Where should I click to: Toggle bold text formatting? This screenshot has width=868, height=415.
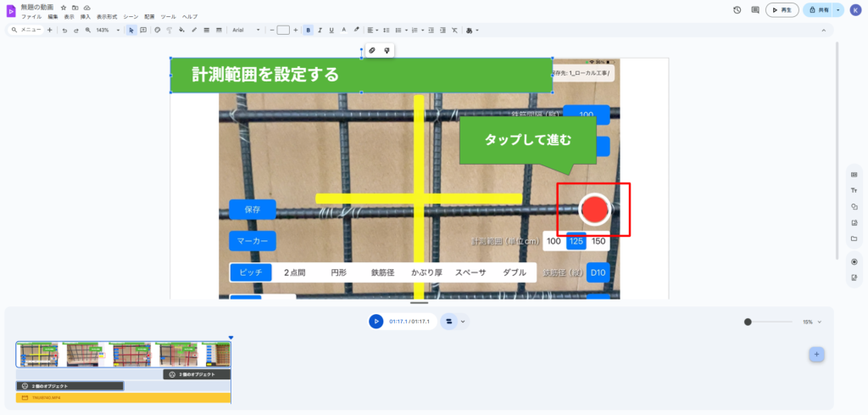pos(308,30)
